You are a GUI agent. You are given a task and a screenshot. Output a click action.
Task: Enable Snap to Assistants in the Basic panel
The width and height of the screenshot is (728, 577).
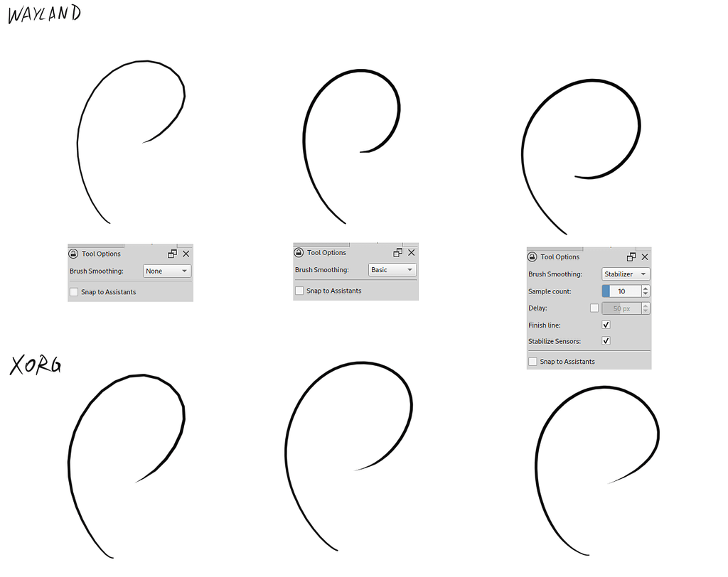pos(299,290)
